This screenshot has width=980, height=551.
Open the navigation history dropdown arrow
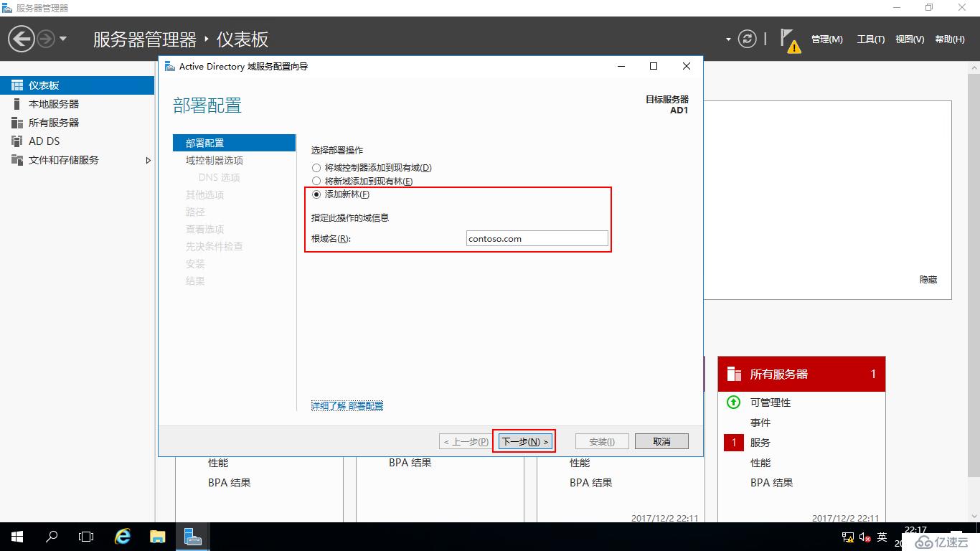[63, 39]
